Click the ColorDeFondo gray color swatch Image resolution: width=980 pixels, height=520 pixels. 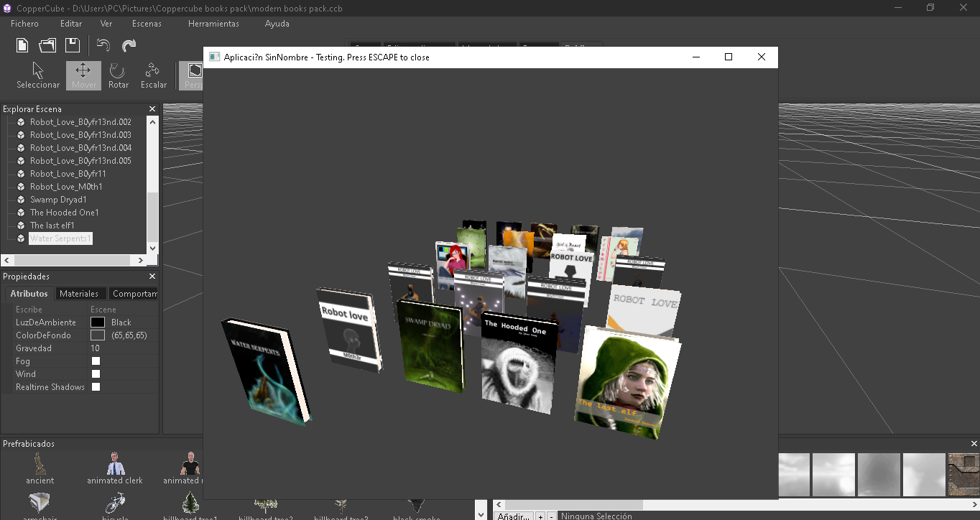98,335
